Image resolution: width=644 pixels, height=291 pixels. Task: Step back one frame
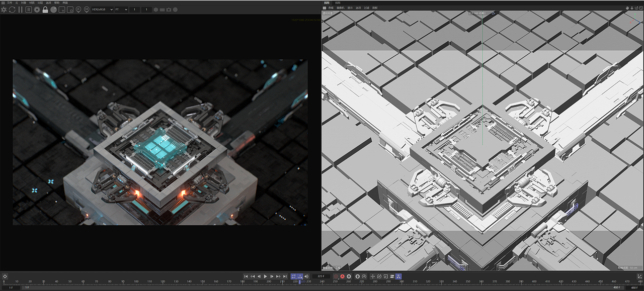click(x=259, y=276)
